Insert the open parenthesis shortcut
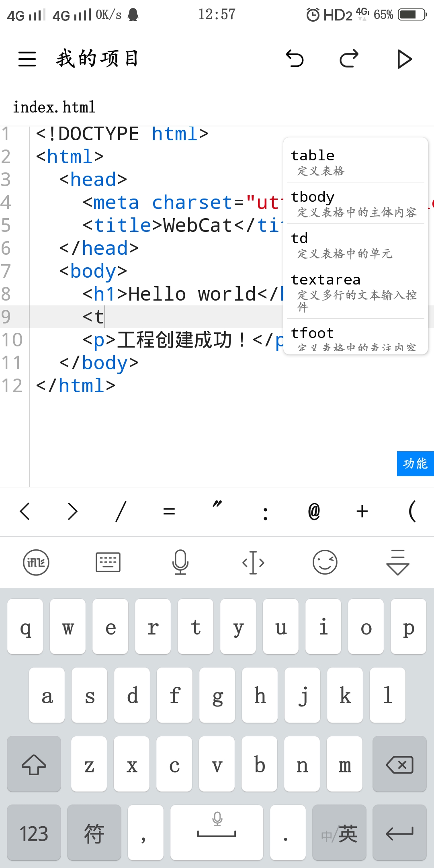Screen dimensions: 434x868 [x=411, y=512]
